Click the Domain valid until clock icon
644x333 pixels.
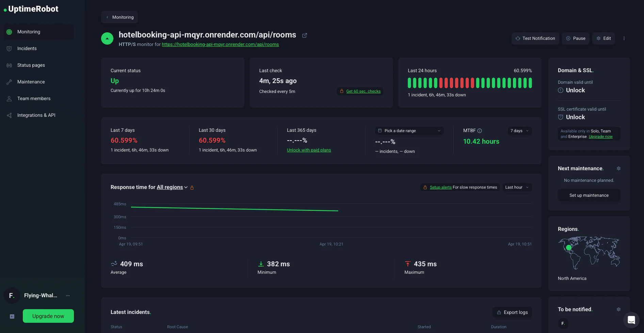pyautogui.click(x=561, y=90)
